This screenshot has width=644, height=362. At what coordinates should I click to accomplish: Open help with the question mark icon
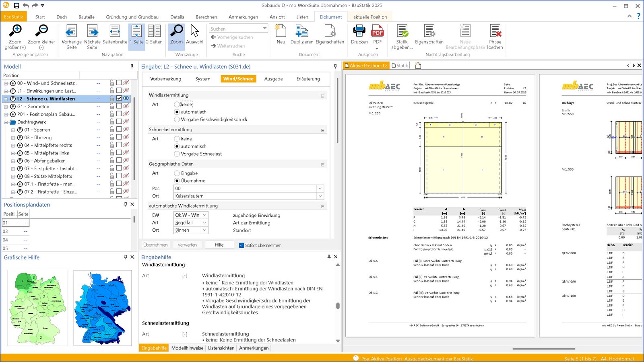tap(638, 16)
